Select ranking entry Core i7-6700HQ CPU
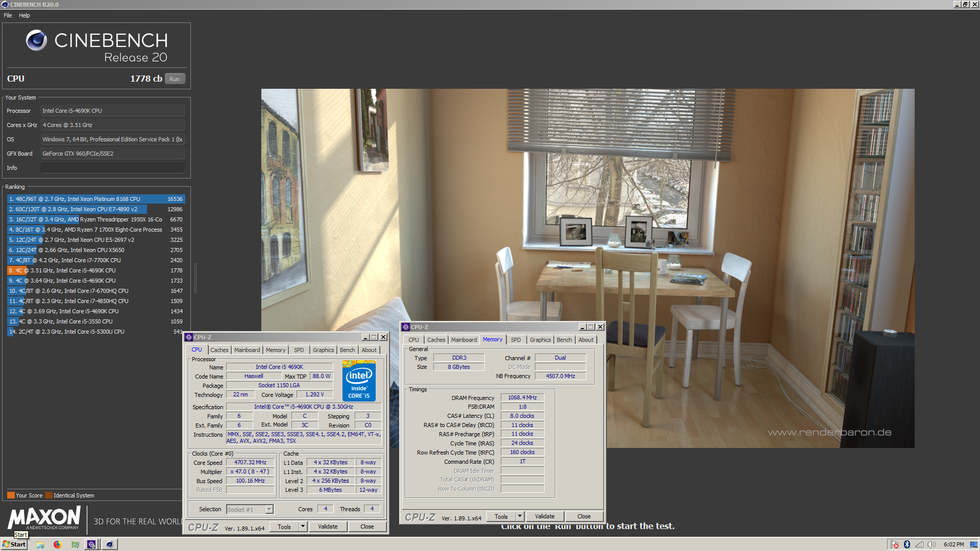Screen dimensions: 980x551 [95, 291]
